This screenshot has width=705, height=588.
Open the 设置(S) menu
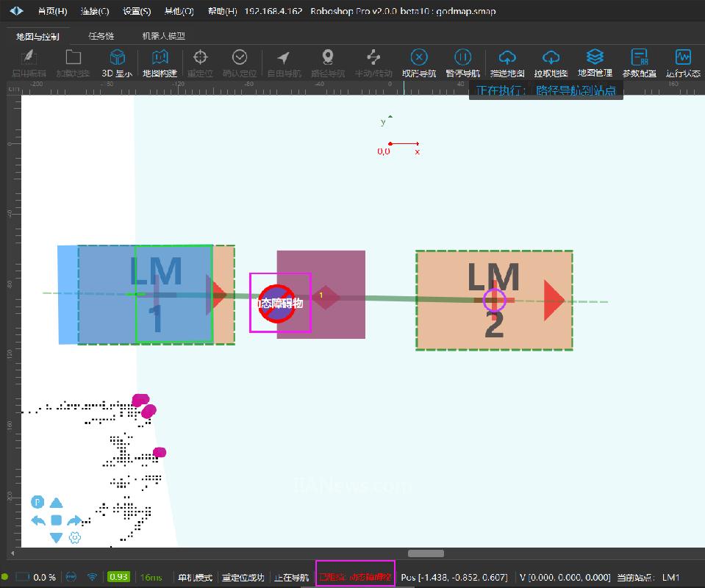(137, 12)
